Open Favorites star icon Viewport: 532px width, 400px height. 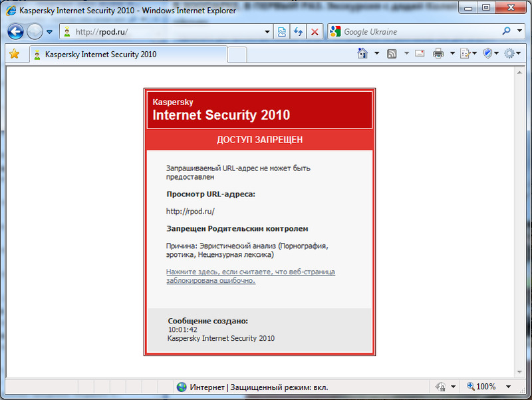tap(15, 54)
